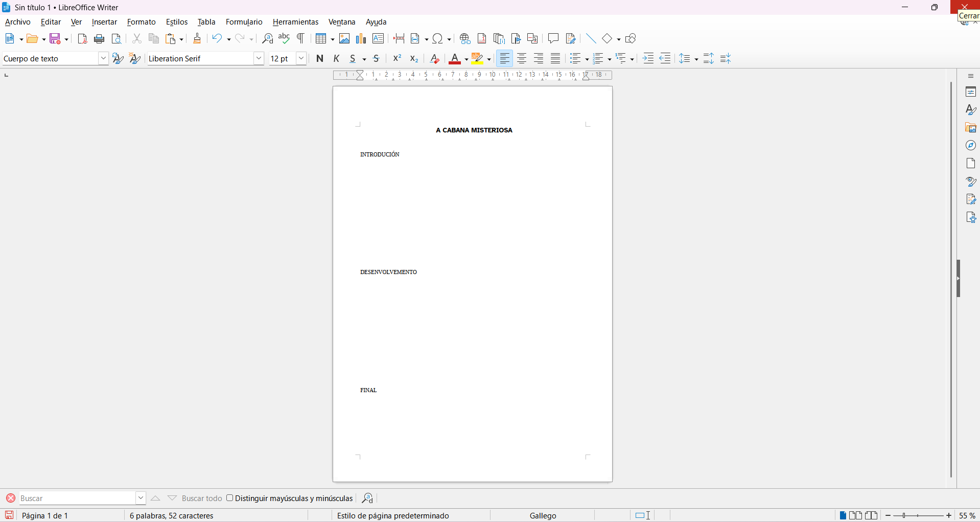This screenshot has width=980, height=522.
Task: Click the Buscar todo button
Action: click(x=202, y=498)
